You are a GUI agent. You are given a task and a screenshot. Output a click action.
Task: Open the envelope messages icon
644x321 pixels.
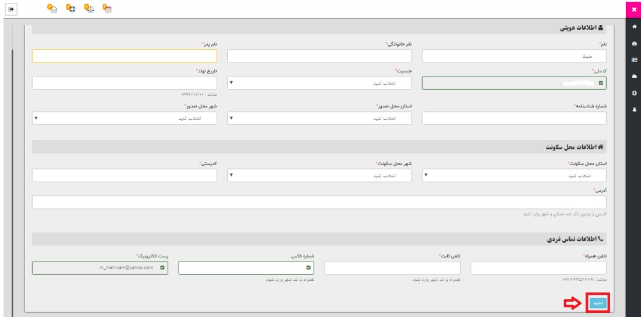coord(53,9)
